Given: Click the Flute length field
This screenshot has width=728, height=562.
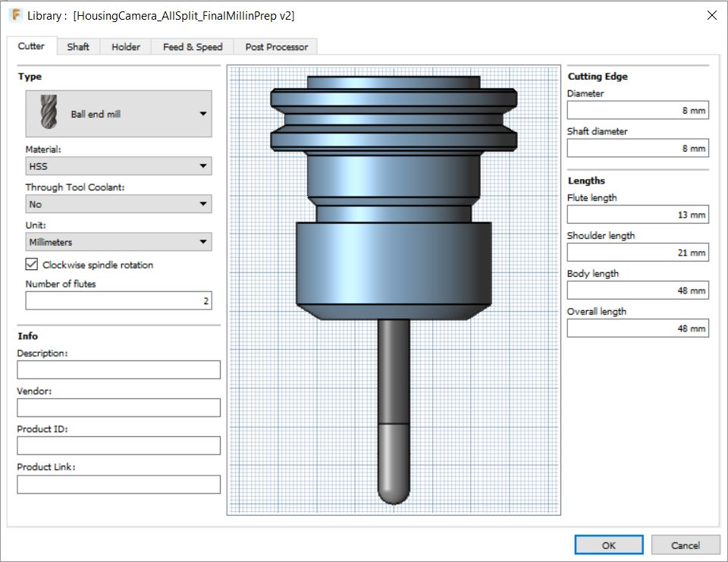Looking at the screenshot, I should click(638, 215).
